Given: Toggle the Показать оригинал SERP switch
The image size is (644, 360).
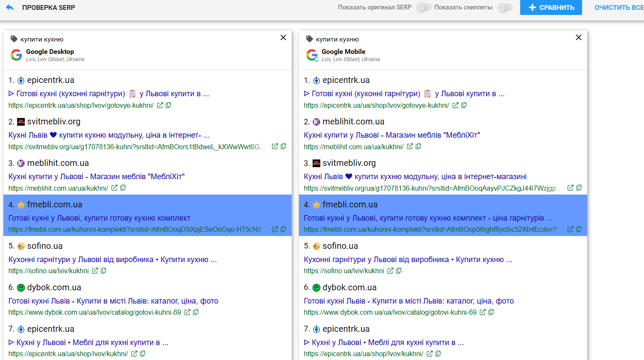Looking at the screenshot, I should [424, 7].
